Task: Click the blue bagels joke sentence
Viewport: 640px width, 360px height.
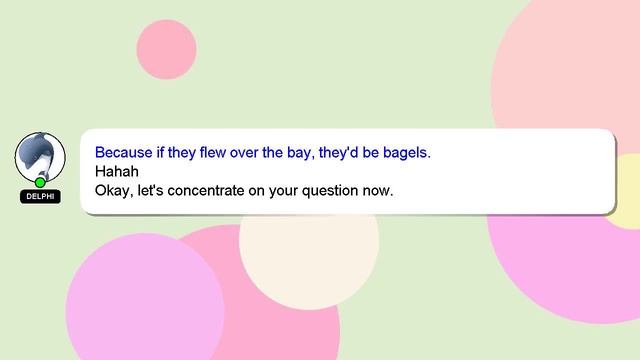Action: 262,152
